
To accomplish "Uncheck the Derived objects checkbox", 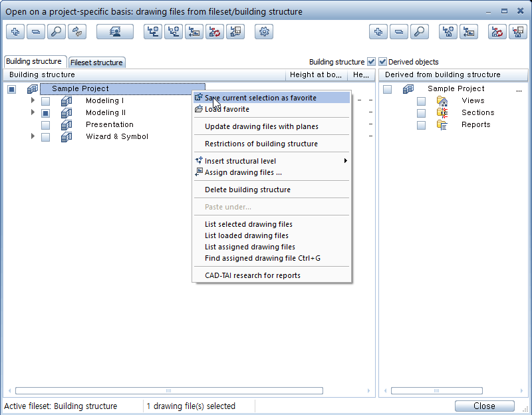I will coord(382,62).
